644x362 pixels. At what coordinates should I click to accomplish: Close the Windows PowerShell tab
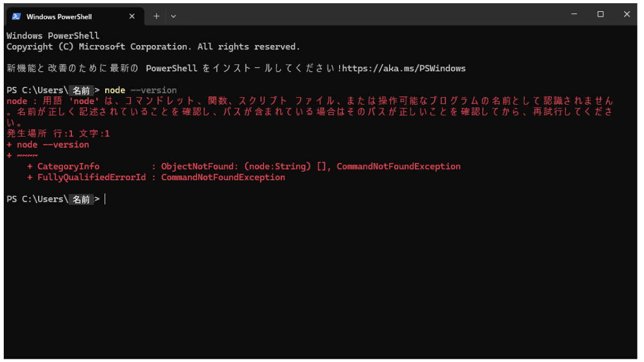click(132, 16)
